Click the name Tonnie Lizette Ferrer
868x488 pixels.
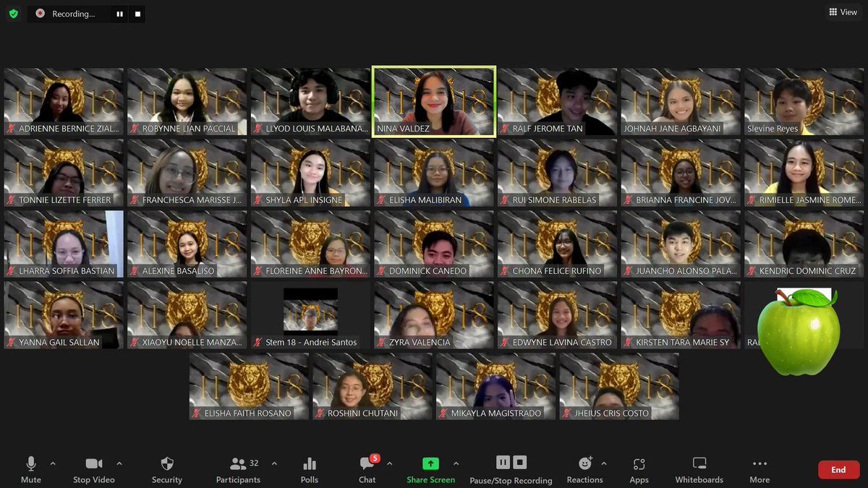65,200
